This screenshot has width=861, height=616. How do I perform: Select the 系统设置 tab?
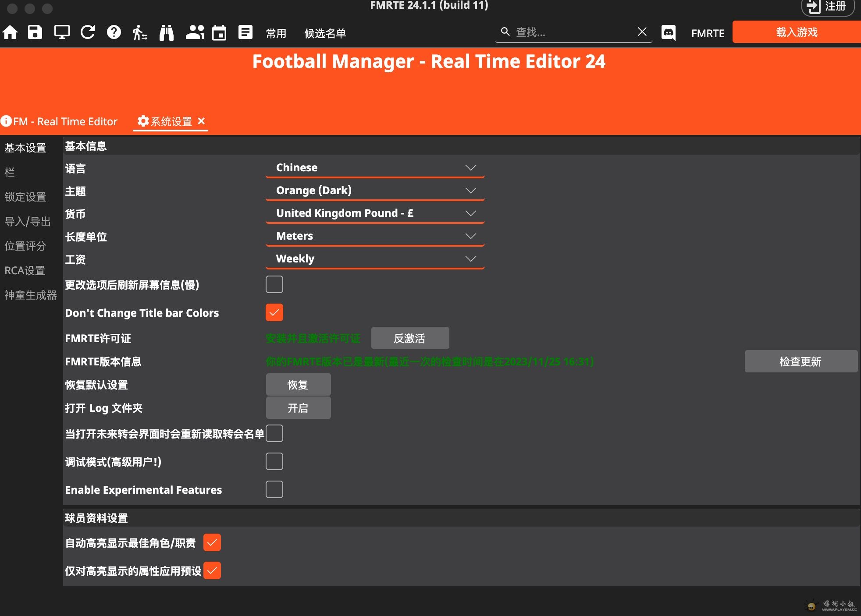click(x=171, y=121)
